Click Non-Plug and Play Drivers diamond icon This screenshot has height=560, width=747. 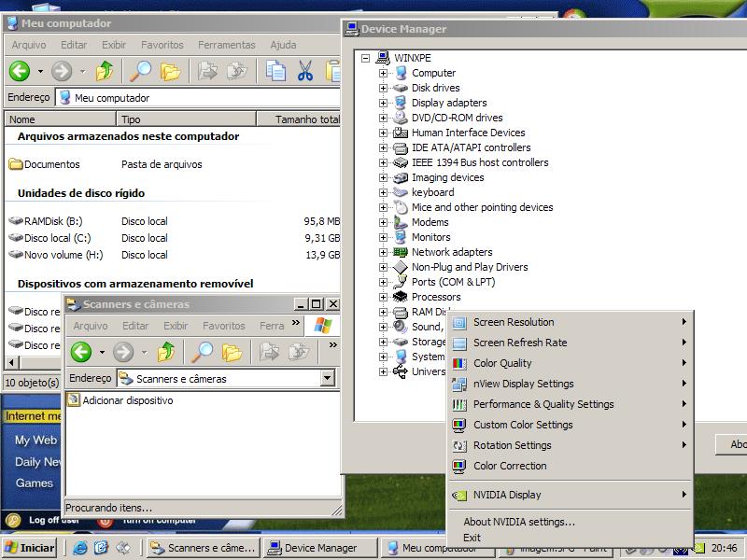pos(401,267)
